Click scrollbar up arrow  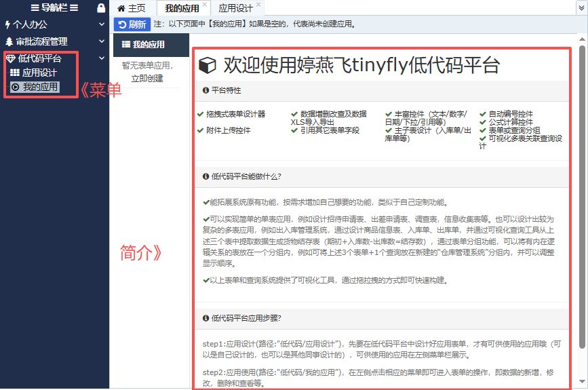[x=582, y=39]
